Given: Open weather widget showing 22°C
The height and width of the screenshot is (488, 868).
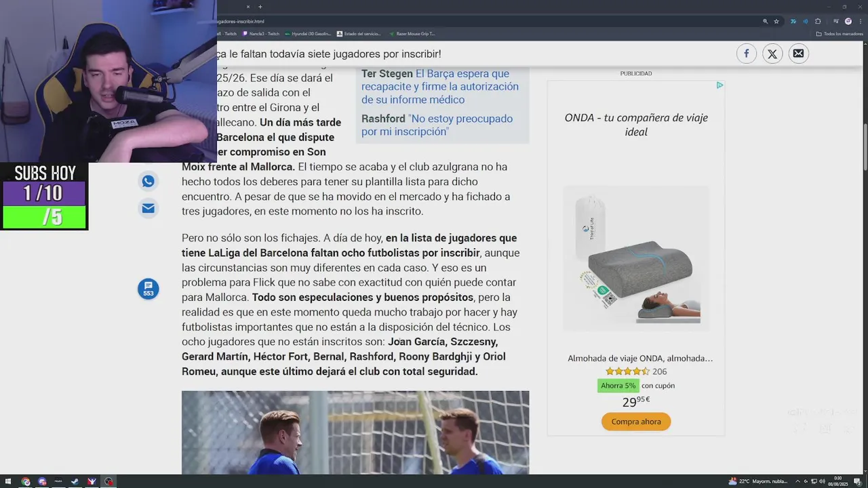Looking at the screenshot, I should click(758, 482).
